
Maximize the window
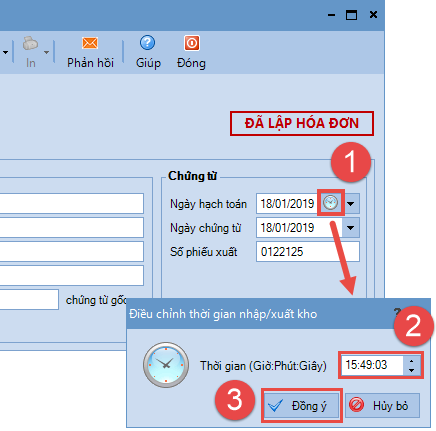tap(351, 15)
